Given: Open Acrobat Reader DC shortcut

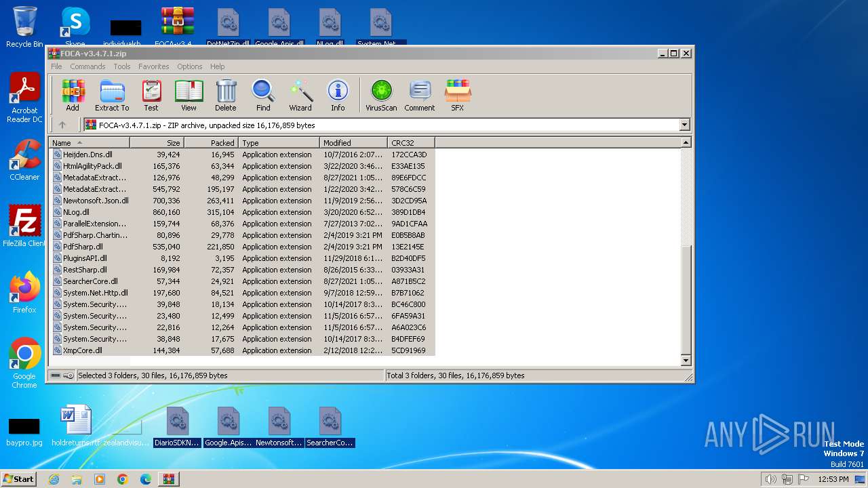Looking at the screenshot, I should [x=24, y=98].
